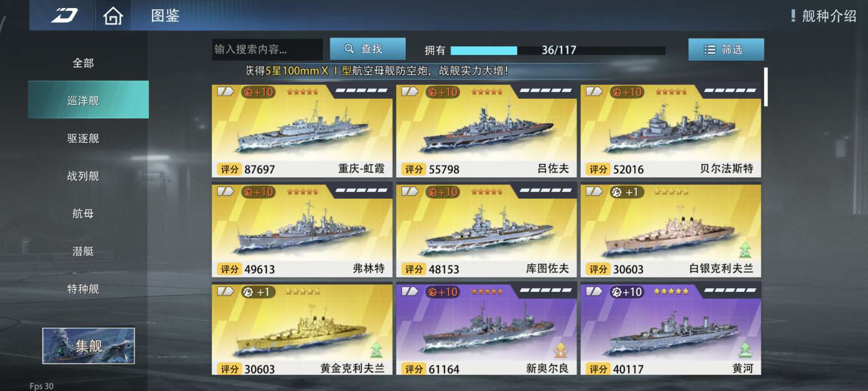
Task: Go back using the arrow logo icon
Action: pos(65,15)
